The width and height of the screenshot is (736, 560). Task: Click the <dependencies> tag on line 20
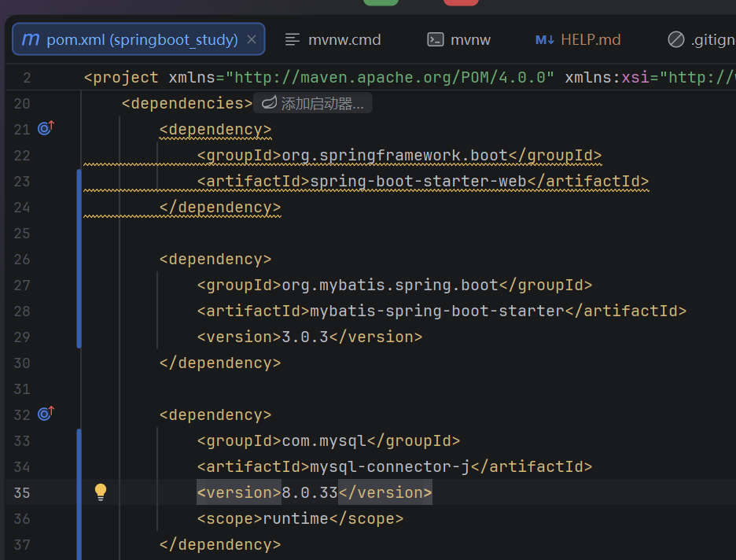(x=187, y=103)
